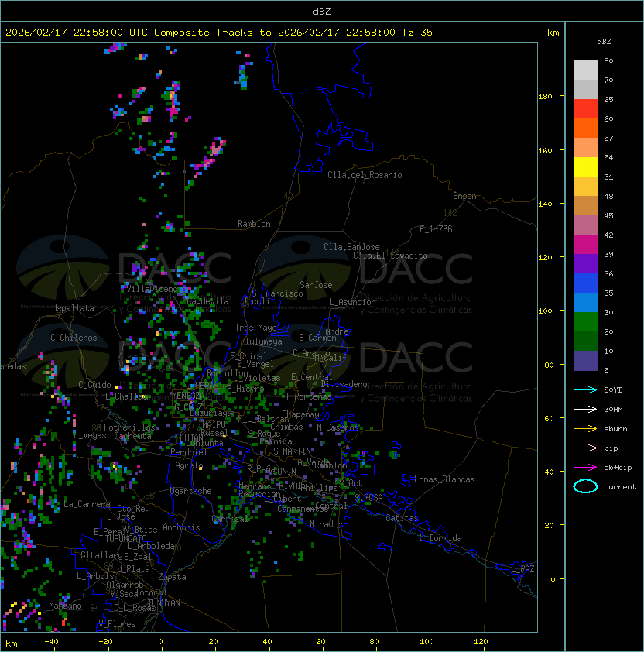This screenshot has width=644, height=652.
Task: Click the light gray 70-80 dBZ swatch
Action: click(x=585, y=70)
